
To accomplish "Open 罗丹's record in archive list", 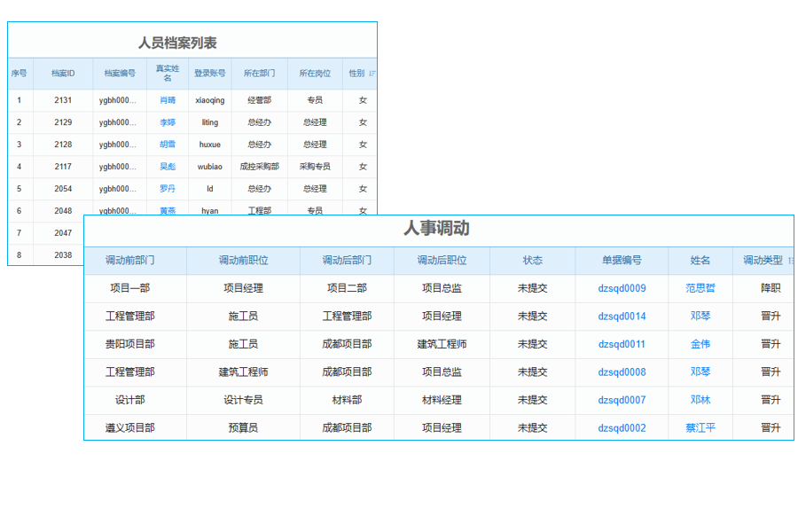I will coord(167,189).
